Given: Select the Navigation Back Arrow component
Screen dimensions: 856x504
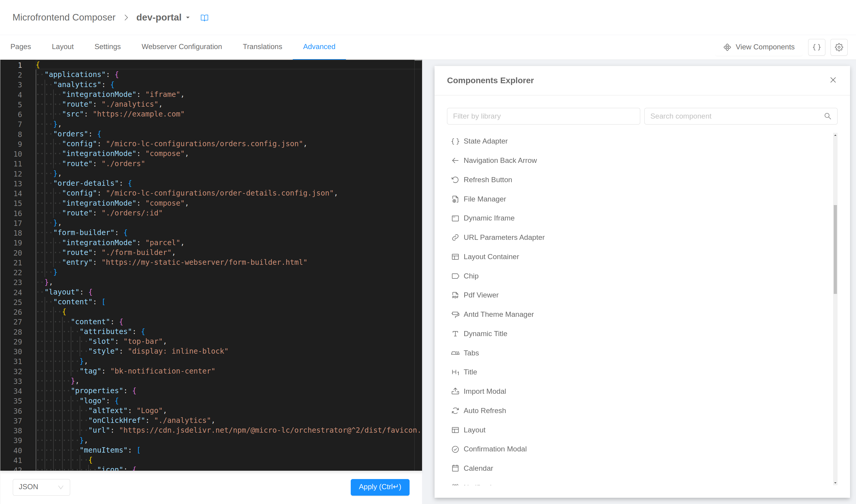Looking at the screenshot, I should click(500, 160).
